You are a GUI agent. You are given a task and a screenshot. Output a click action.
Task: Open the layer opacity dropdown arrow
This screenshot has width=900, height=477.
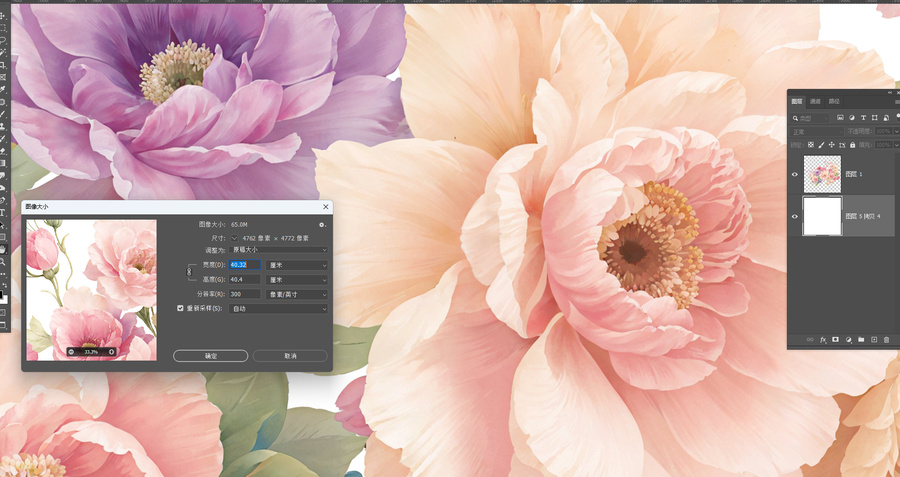pos(896,131)
